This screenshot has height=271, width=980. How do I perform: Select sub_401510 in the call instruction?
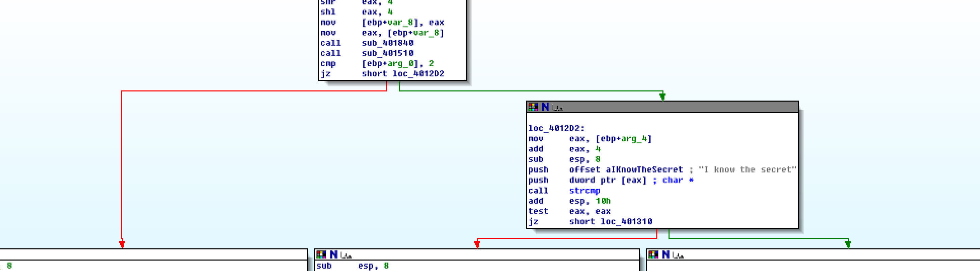coord(387,53)
